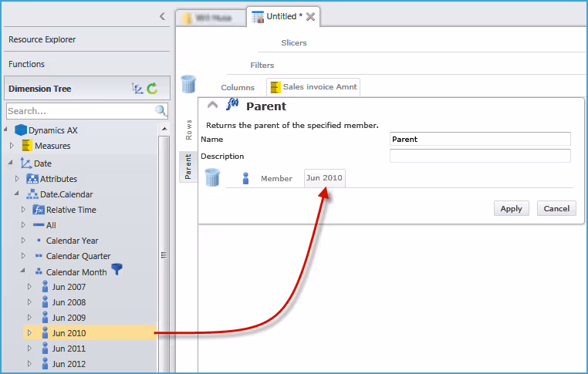This screenshot has width=588, height=374.
Task: Open the Resource Explorer panel
Action: (x=42, y=39)
